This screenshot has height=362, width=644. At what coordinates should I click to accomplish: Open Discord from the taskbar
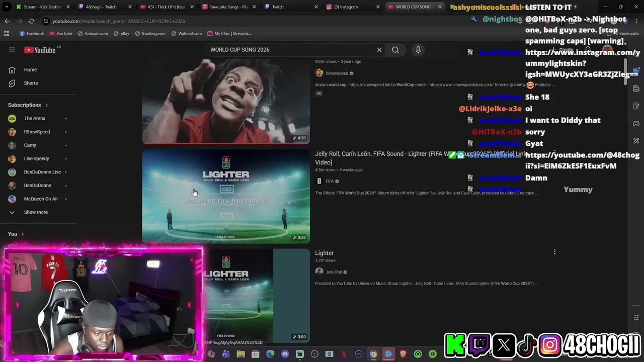(x=285, y=354)
